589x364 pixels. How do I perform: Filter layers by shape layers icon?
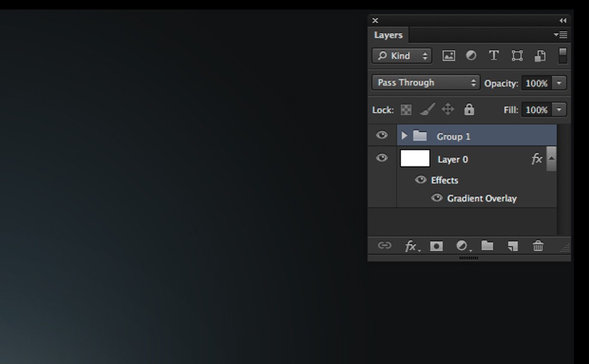click(x=517, y=56)
